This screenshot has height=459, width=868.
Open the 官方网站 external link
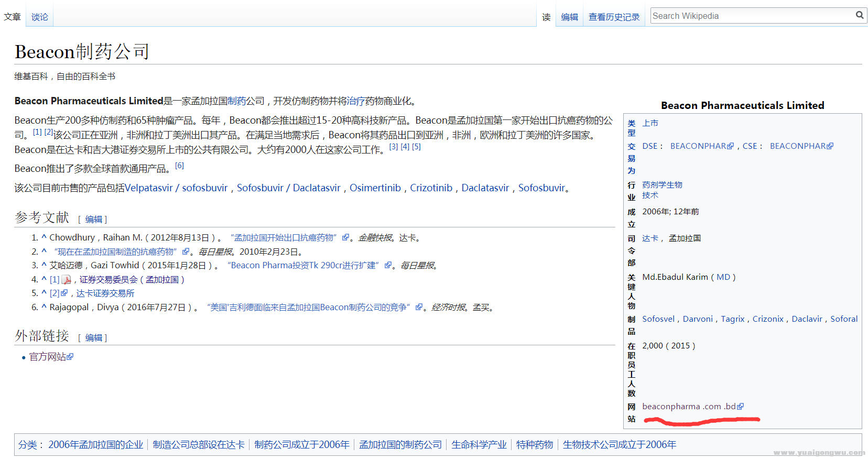47,357
